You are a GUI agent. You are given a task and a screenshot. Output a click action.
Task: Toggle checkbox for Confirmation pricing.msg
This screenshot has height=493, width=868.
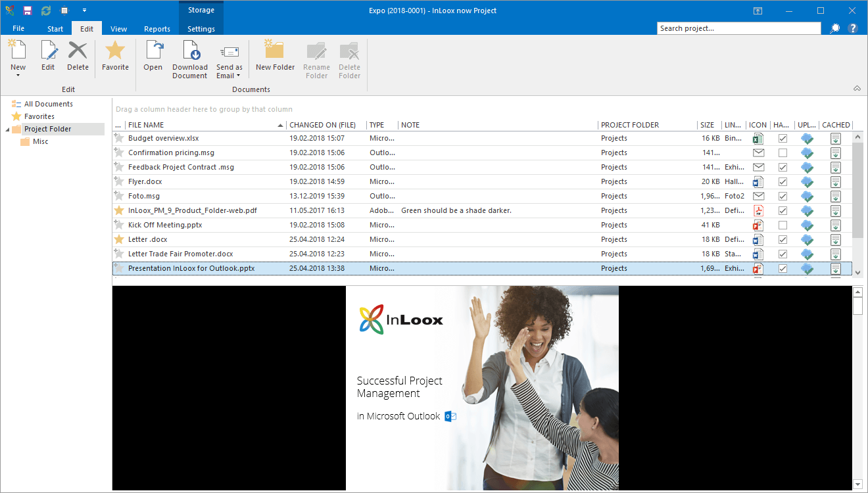point(783,153)
